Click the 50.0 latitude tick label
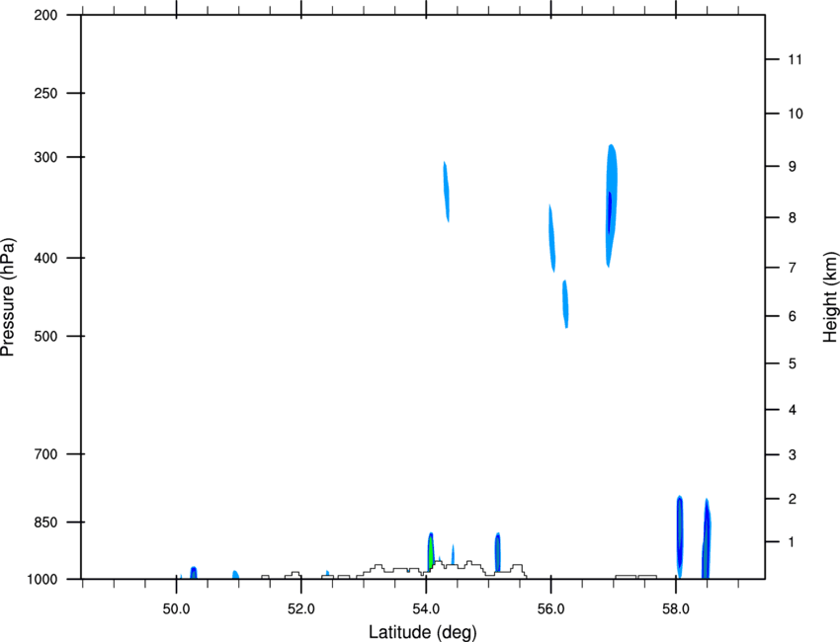Image resolution: width=840 pixels, height=642 pixels. tap(176, 609)
